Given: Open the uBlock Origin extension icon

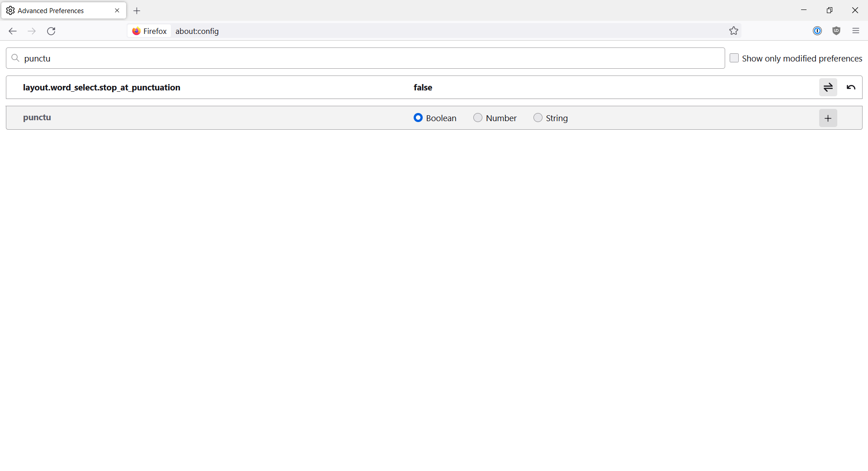Looking at the screenshot, I should click(x=836, y=31).
